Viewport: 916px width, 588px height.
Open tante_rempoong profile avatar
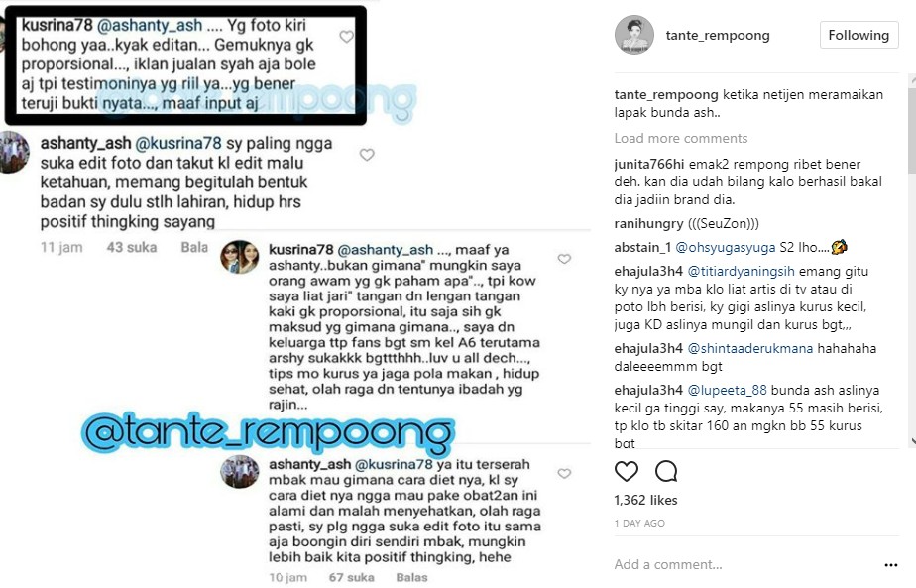[634, 35]
